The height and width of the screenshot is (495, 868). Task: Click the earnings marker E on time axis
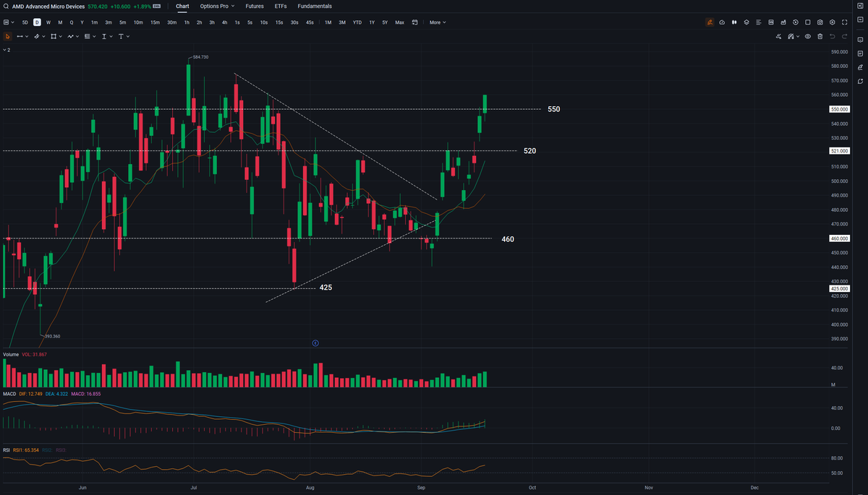tap(315, 343)
